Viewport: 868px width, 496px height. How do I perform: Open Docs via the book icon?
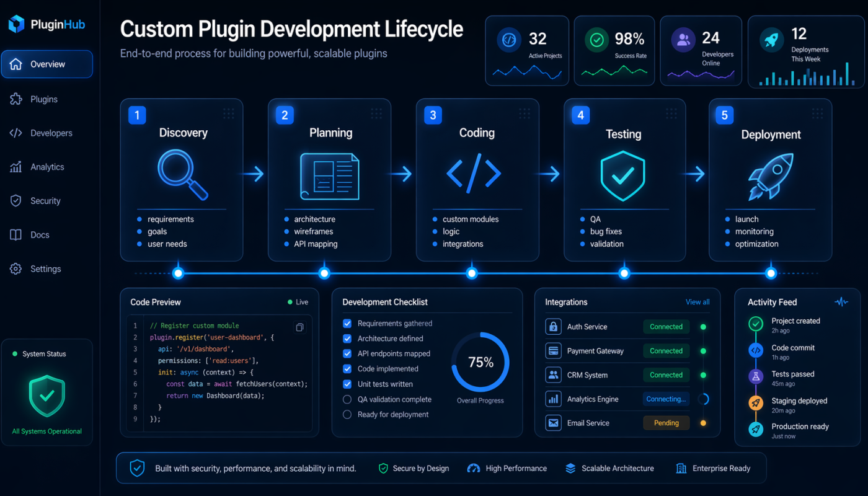(x=15, y=234)
